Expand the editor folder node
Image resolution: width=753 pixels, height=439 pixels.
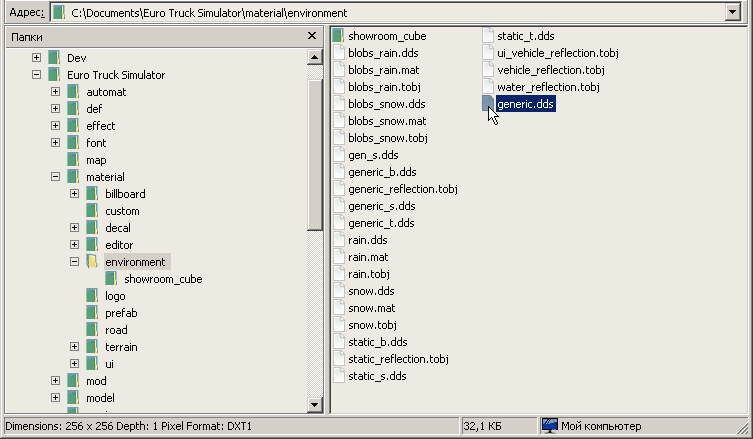click(74, 244)
